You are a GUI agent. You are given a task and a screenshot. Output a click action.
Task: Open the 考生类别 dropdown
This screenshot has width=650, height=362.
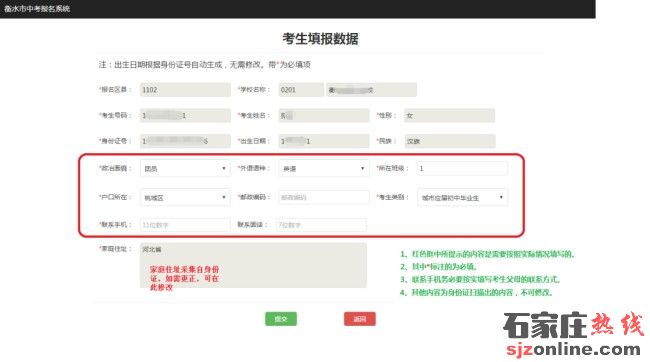[x=462, y=197]
